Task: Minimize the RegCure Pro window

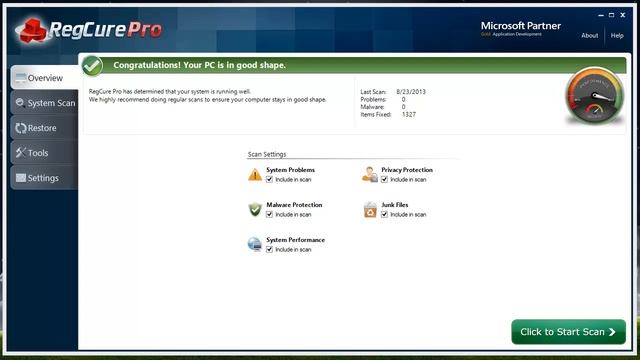Action: [601, 15]
